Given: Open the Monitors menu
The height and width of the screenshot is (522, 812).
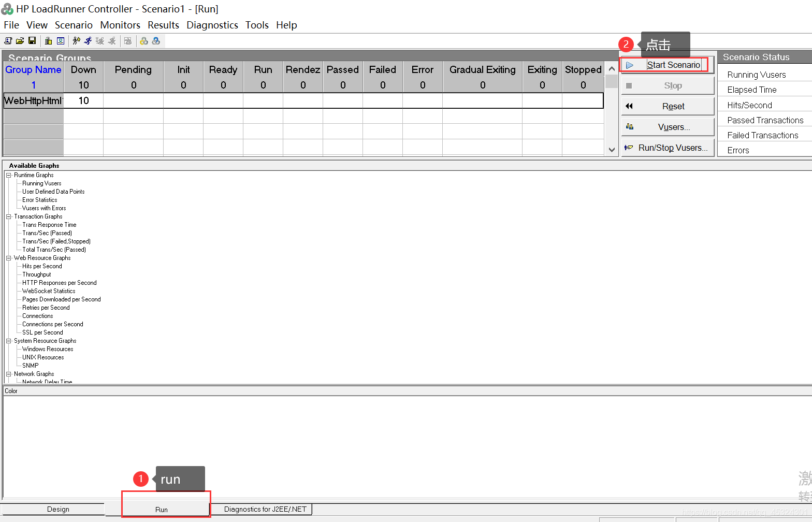Looking at the screenshot, I should [120, 25].
